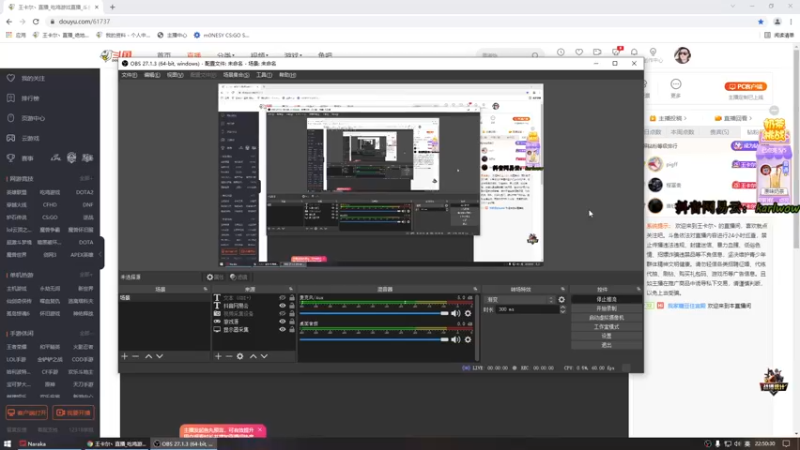Toggle visibility of the first text source
The image size is (800, 450).
coord(282,297)
